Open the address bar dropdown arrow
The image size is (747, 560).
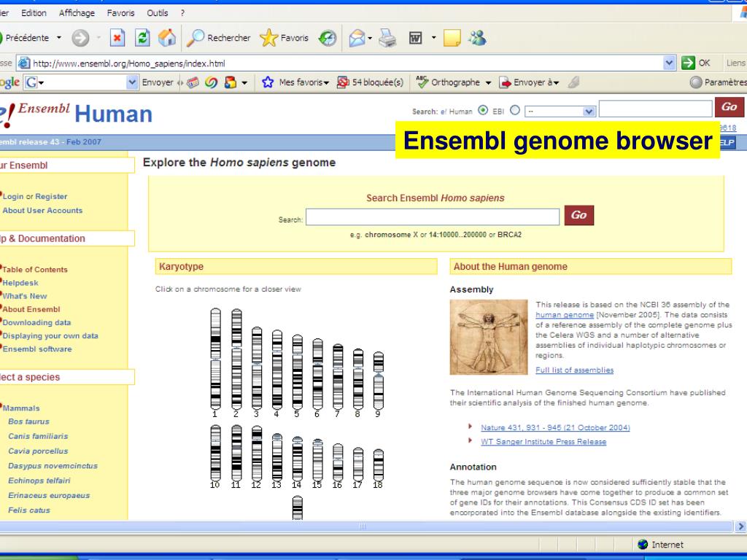[670, 63]
